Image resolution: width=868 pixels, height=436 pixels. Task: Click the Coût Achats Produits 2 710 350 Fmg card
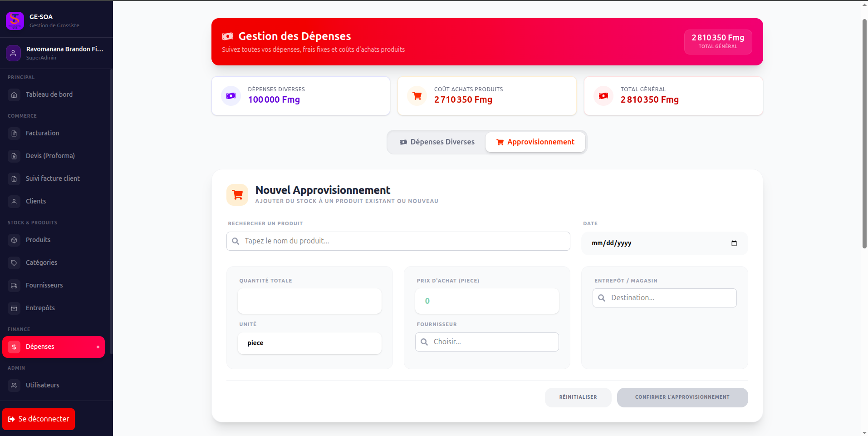point(487,96)
